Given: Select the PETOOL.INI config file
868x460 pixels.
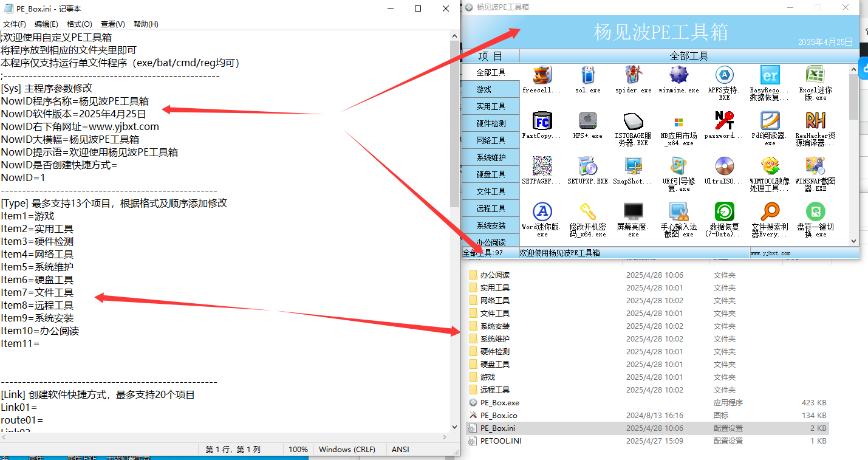Looking at the screenshot, I should (501, 441).
